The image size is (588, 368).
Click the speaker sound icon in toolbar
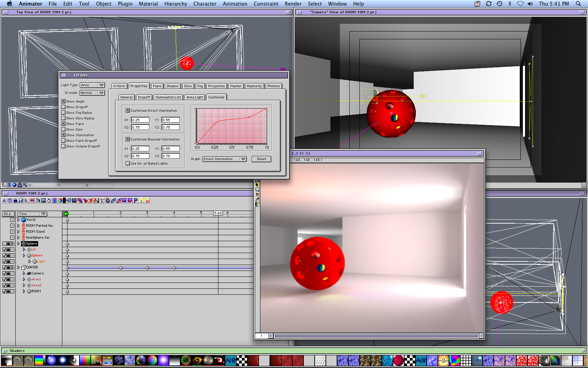pyautogui.click(x=69, y=200)
